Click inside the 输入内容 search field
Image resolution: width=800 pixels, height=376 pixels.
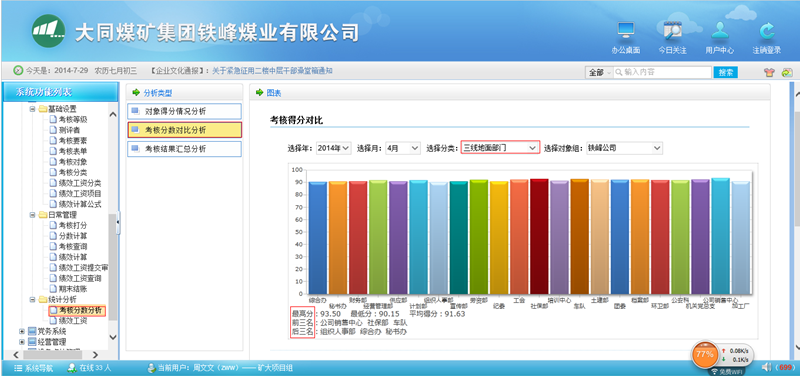[x=662, y=72]
